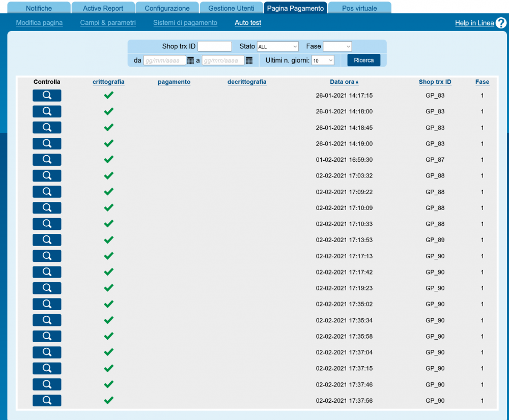Open magnifier for row 26-01-2021 14:17:15

(x=47, y=96)
